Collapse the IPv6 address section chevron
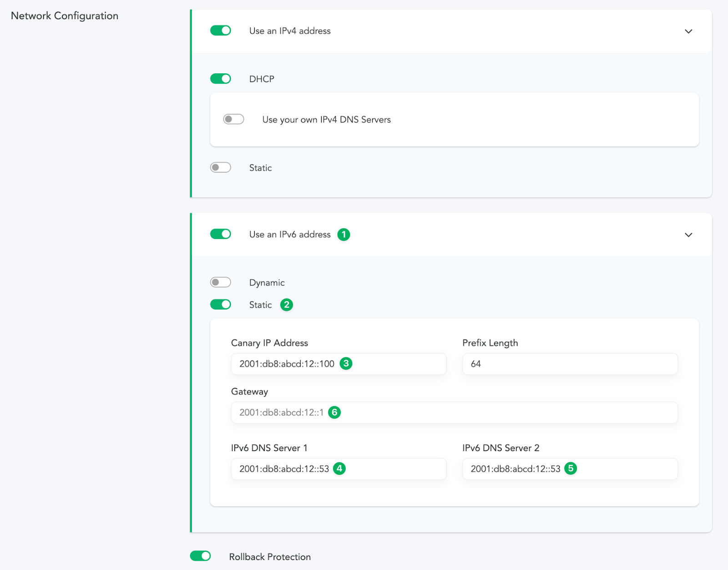728x570 pixels. (x=688, y=235)
